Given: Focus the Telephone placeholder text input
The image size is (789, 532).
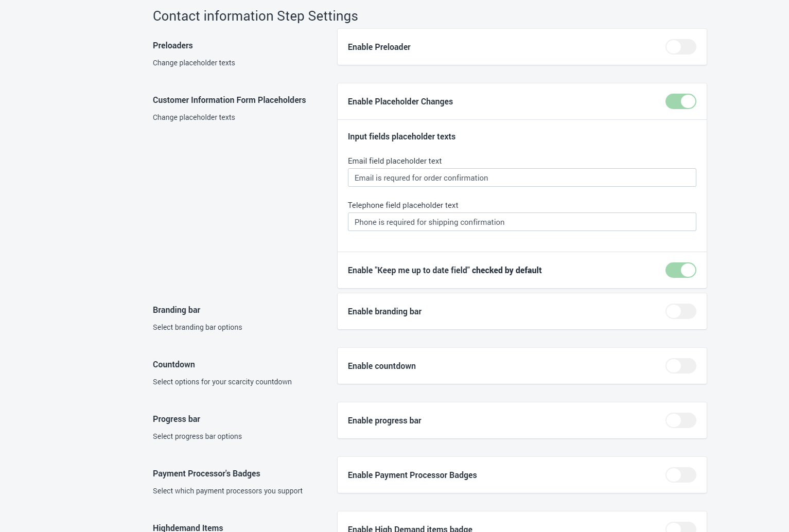Looking at the screenshot, I should 521,222.
